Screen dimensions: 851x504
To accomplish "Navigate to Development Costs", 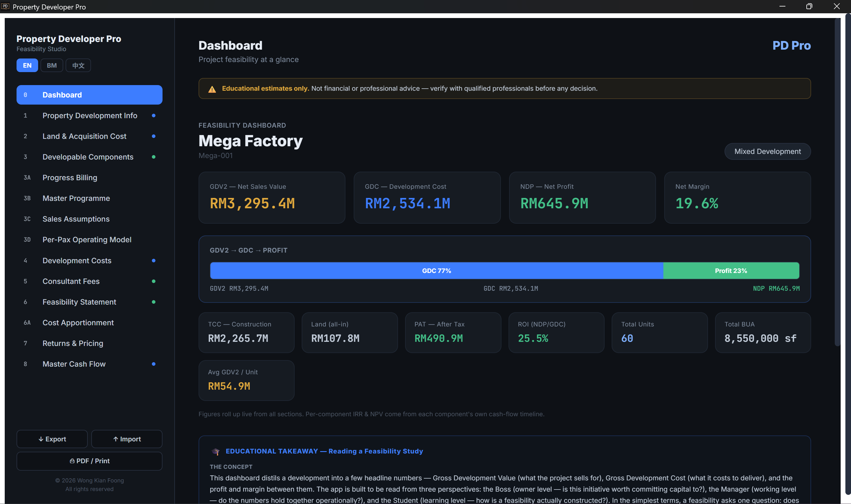I will coord(89,261).
